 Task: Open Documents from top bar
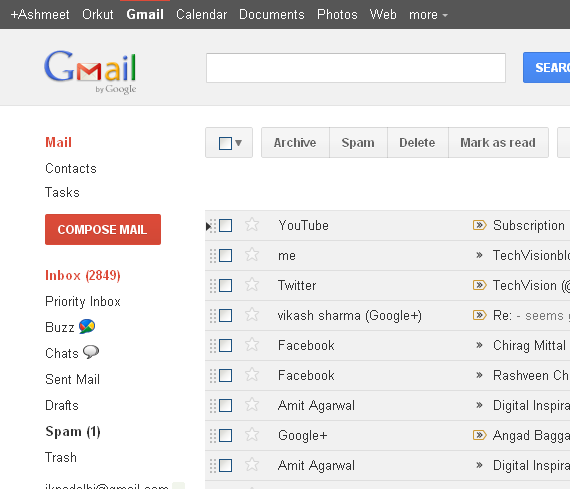pos(272,15)
